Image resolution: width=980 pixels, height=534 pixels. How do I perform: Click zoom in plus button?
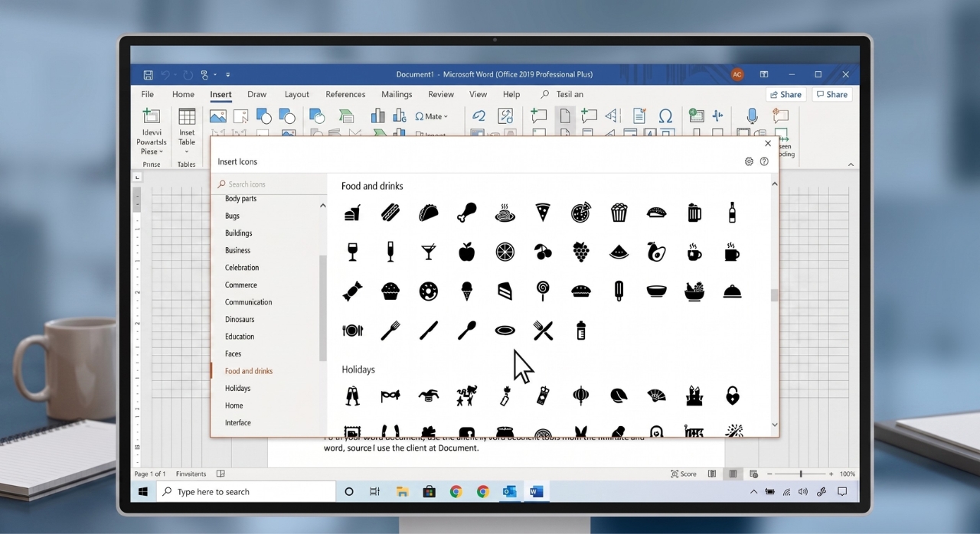pyautogui.click(x=831, y=474)
